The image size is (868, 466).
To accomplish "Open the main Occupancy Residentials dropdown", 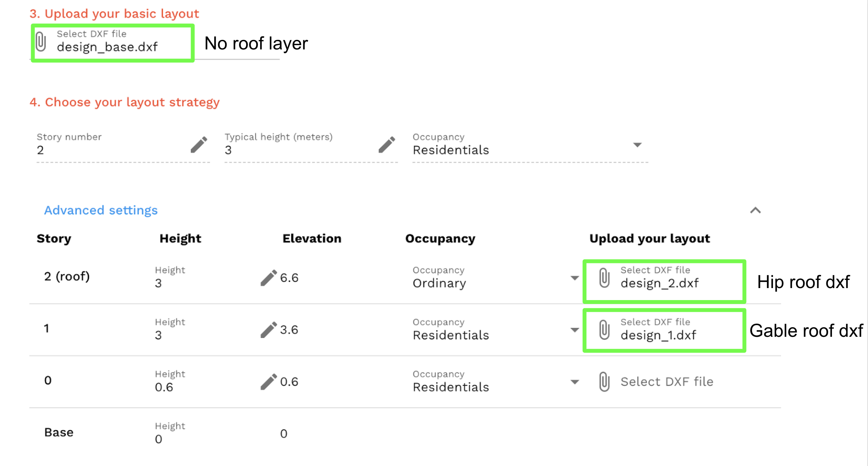I will point(637,145).
